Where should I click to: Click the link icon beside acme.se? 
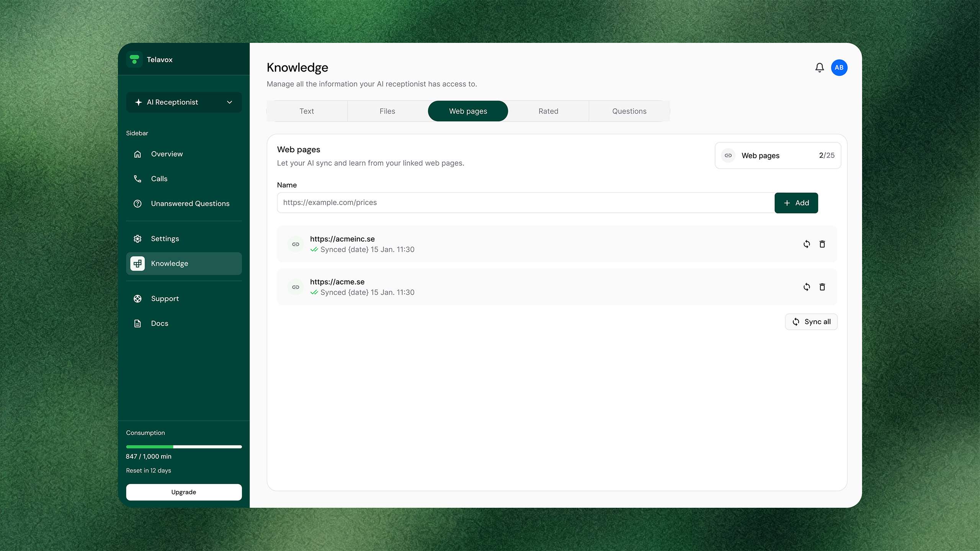click(x=296, y=287)
